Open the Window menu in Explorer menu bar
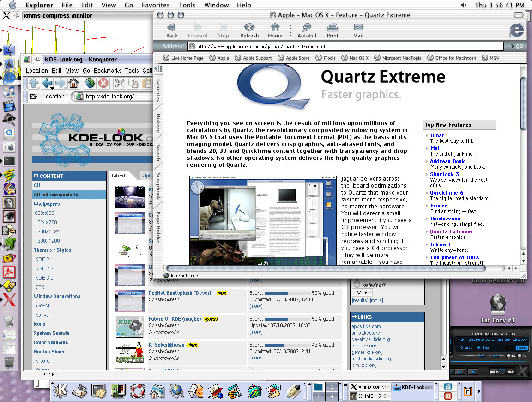532x402 pixels. [216, 5]
